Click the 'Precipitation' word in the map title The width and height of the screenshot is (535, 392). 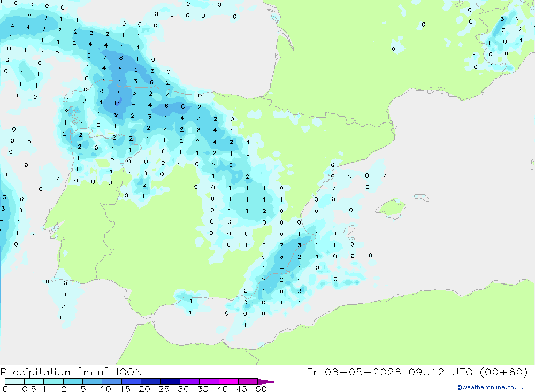click(35, 372)
